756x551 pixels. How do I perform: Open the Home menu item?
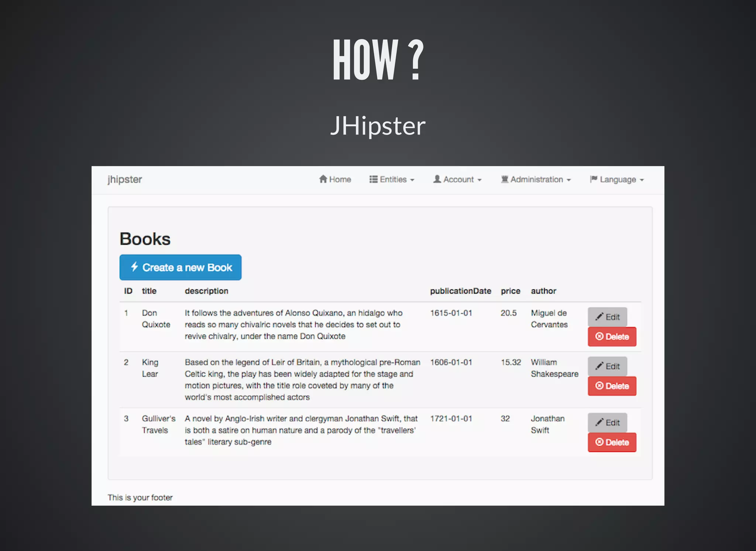pyautogui.click(x=335, y=179)
